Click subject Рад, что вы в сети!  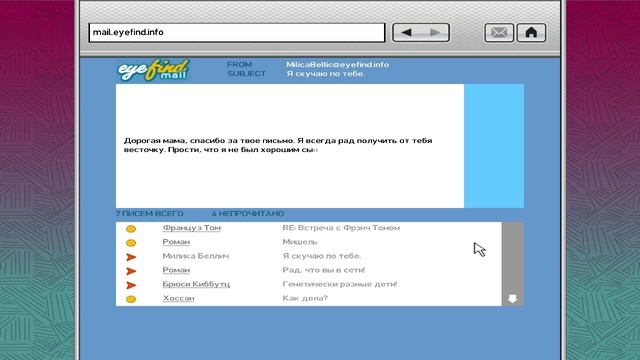coord(324,270)
